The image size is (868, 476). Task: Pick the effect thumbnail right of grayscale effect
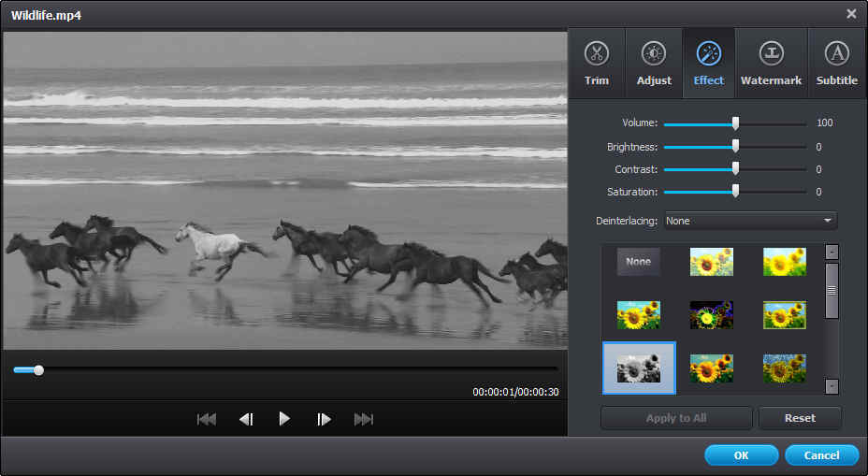pos(712,368)
